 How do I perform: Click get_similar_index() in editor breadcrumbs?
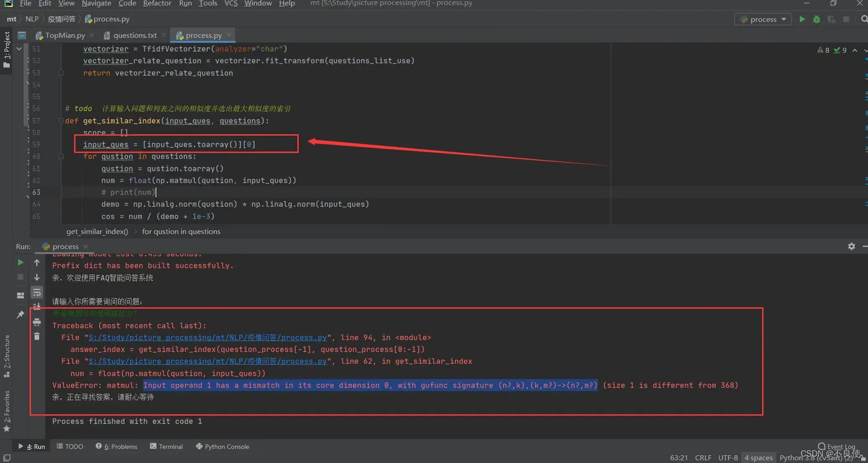pos(97,231)
